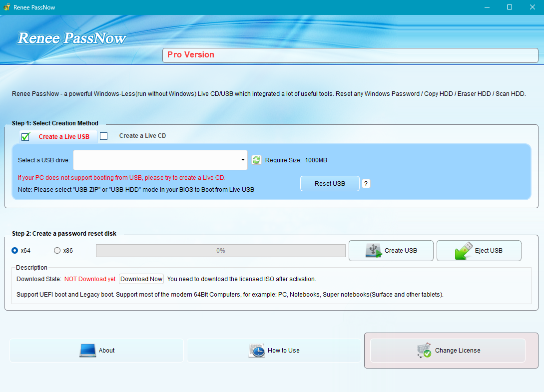This screenshot has height=392, width=544.
Task: Click the Renee PassNow title bar app icon
Action: pos(6,7)
